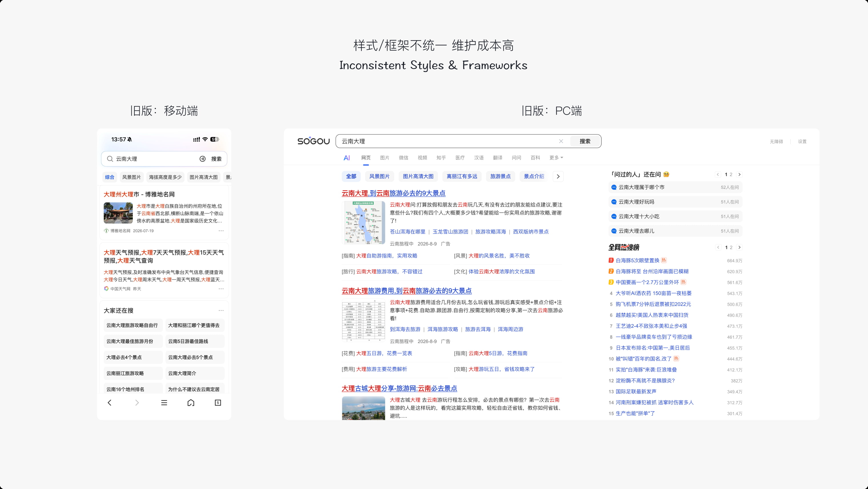Screen dimensions: 868x489
Task: Tap the temple thumbnail in 博雅地名网 result
Action: tap(118, 213)
